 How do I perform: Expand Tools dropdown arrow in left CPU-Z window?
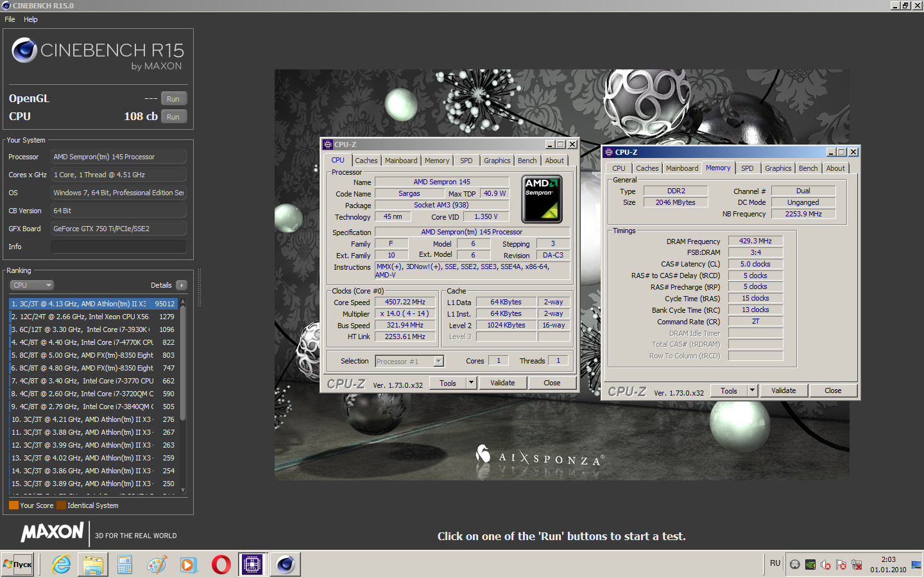[471, 383]
